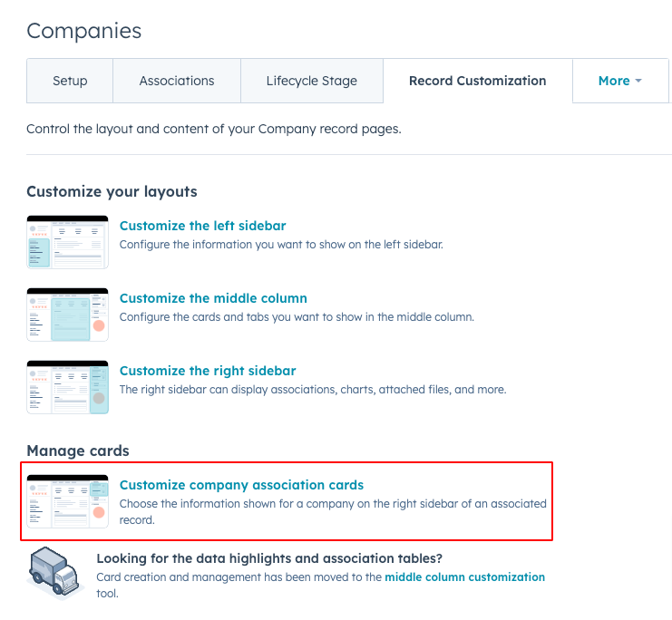672x620 pixels.
Task: Open the Customize the left sidebar link
Action: (x=203, y=226)
